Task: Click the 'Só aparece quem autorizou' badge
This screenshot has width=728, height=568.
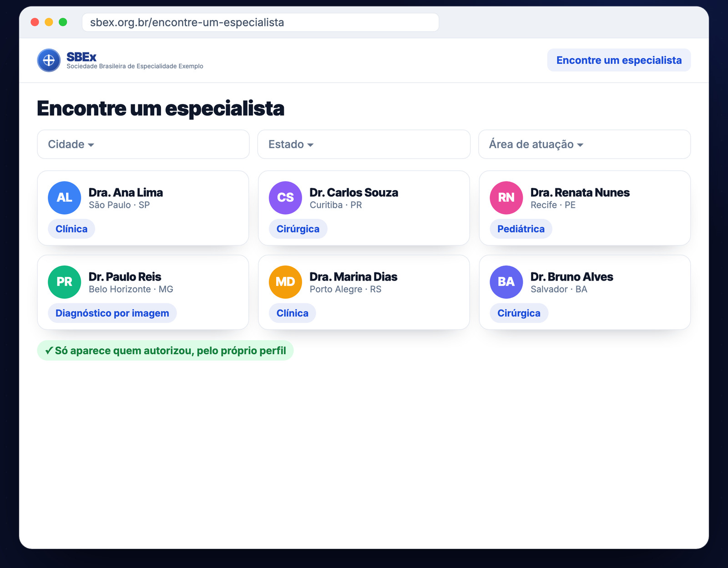Action: pos(165,351)
